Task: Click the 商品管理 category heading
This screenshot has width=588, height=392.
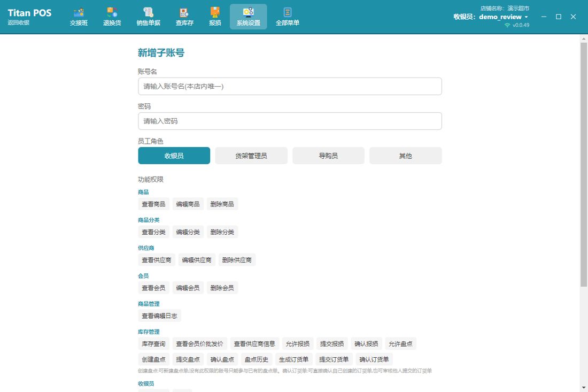Action: click(149, 304)
